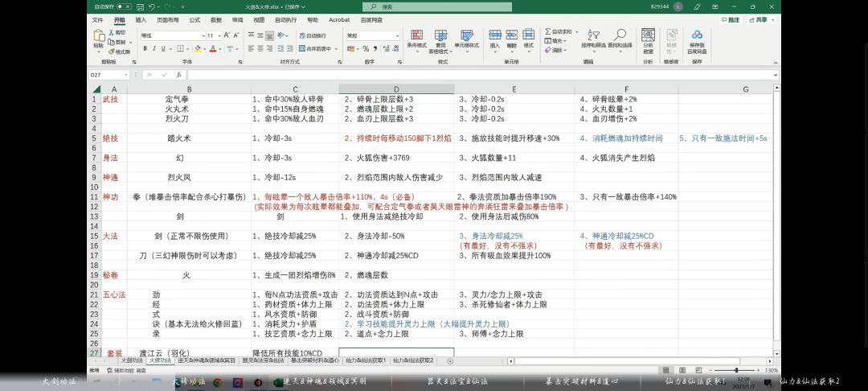Switch to 仙力&仙法获取1 sheet tab
Viewport: 868px width, 391px height.
pos(366,360)
